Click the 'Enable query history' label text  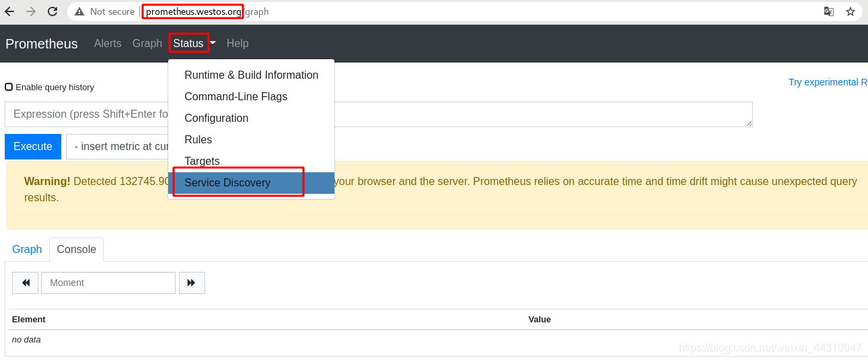55,87
